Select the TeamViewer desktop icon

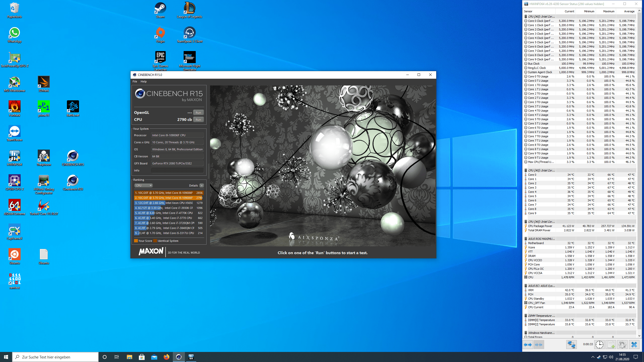coord(14,133)
